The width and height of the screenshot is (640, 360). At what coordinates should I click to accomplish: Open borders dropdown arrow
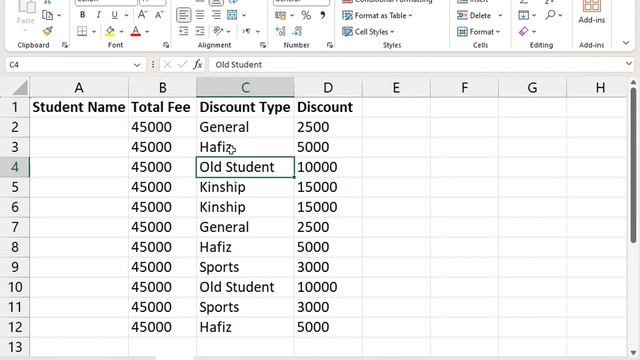(x=93, y=31)
